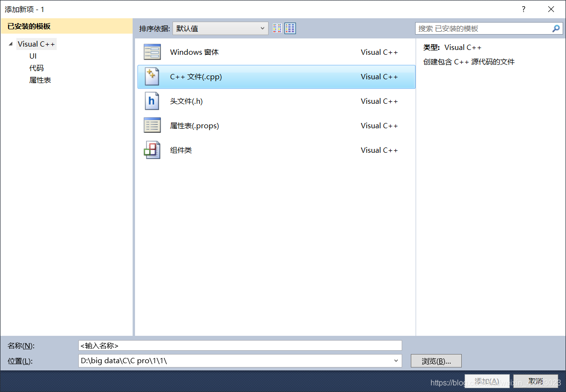The image size is (566, 392).
Task: Click Visual C++ type in Windows 窗体 row
Action: 379,52
